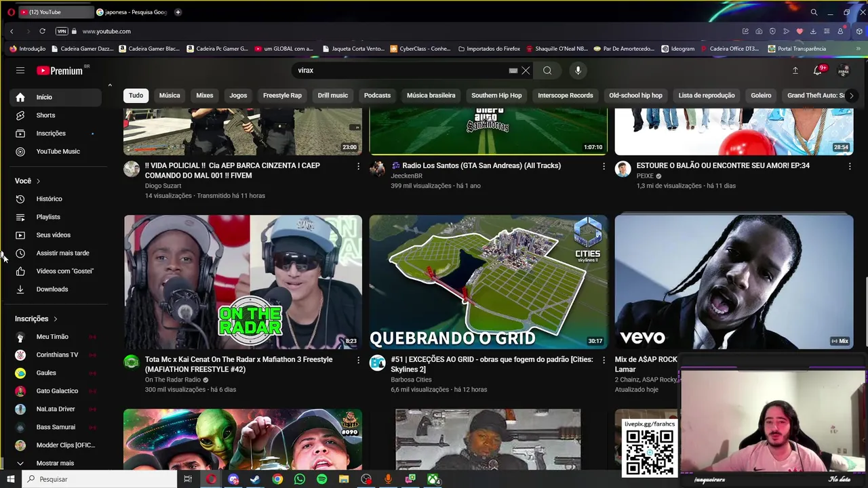Play the On The Radar freestyle thumbnail

click(x=243, y=282)
